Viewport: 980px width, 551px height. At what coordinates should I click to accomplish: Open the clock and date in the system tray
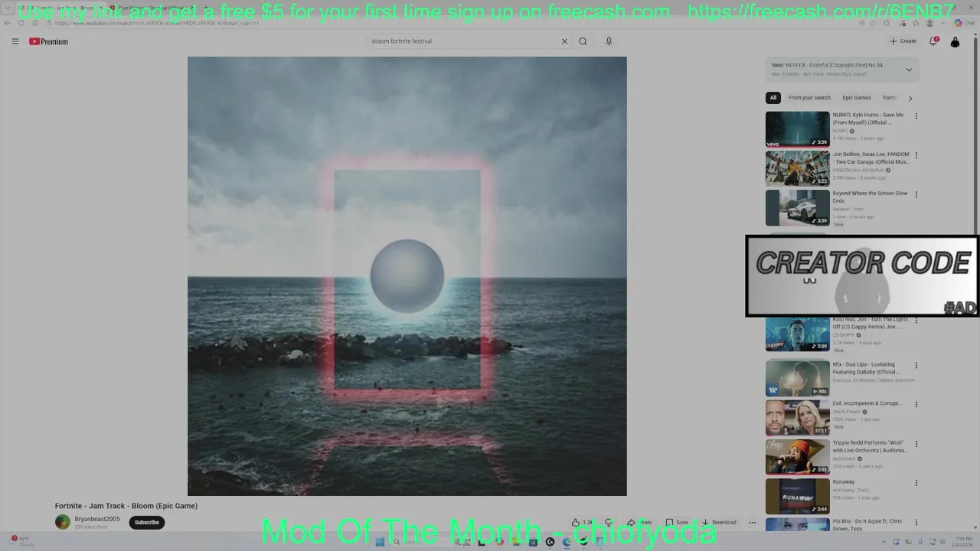(x=960, y=541)
